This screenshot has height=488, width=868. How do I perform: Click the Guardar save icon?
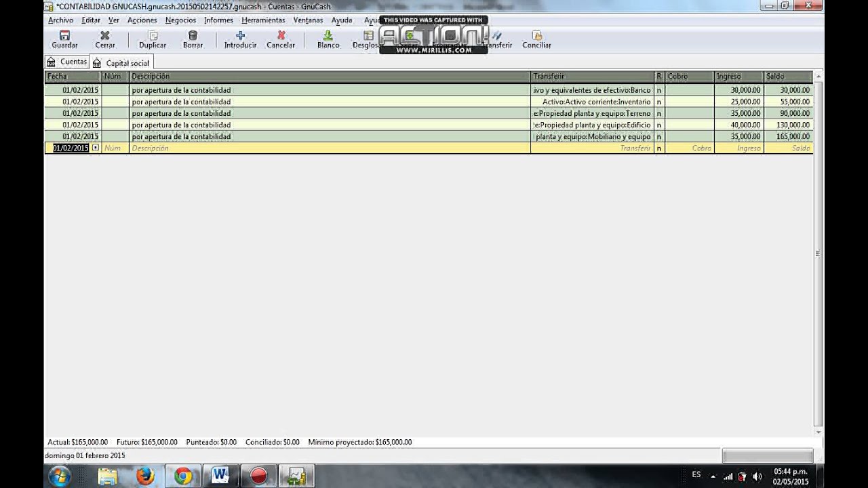coord(64,39)
